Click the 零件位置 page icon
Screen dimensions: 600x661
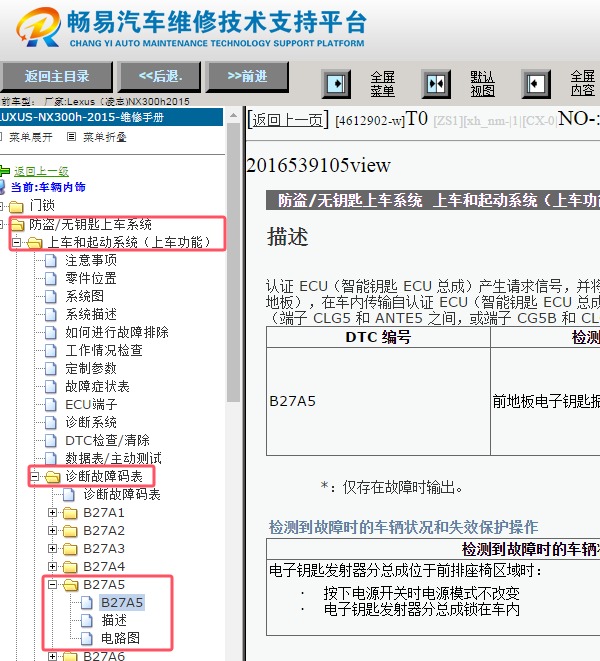tap(51, 279)
